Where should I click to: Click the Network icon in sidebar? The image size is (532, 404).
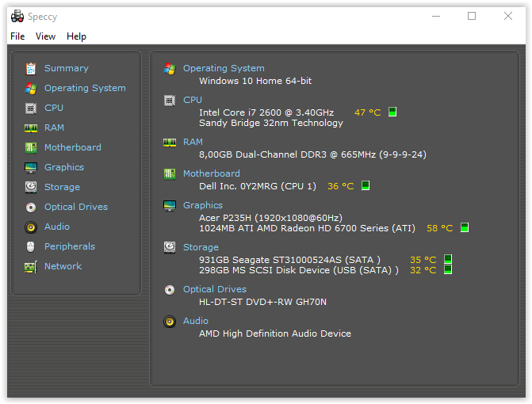(x=31, y=266)
